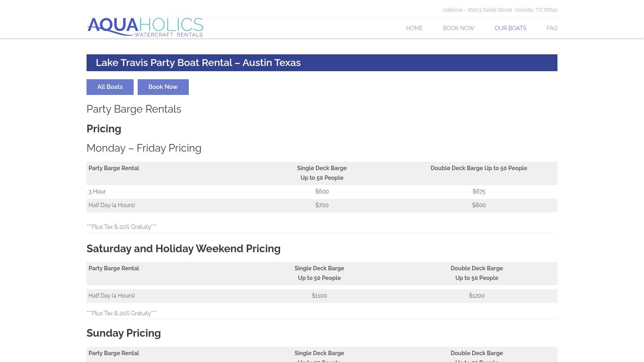Click Single Deck Barge header in Saturday table
This screenshot has width=644, height=362.
[319, 273]
